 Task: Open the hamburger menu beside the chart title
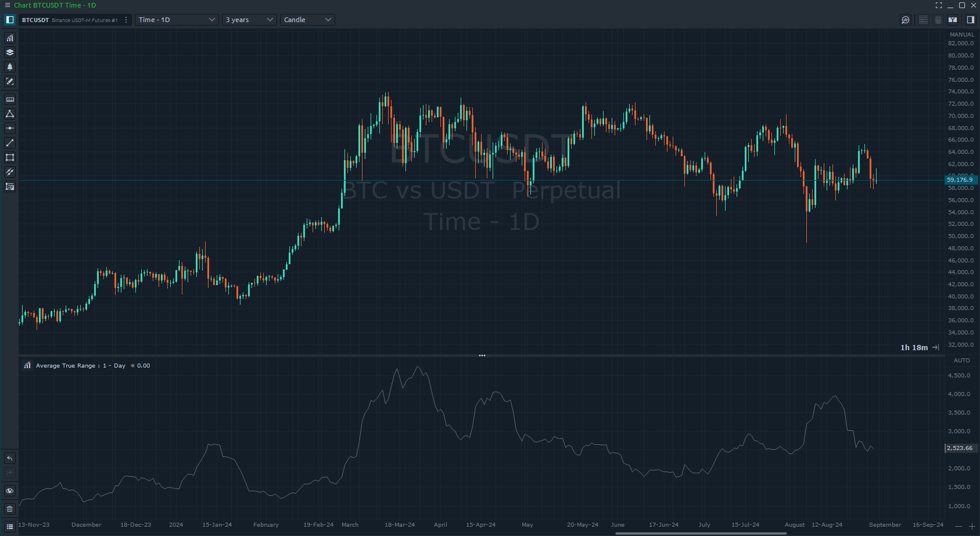click(x=7, y=5)
